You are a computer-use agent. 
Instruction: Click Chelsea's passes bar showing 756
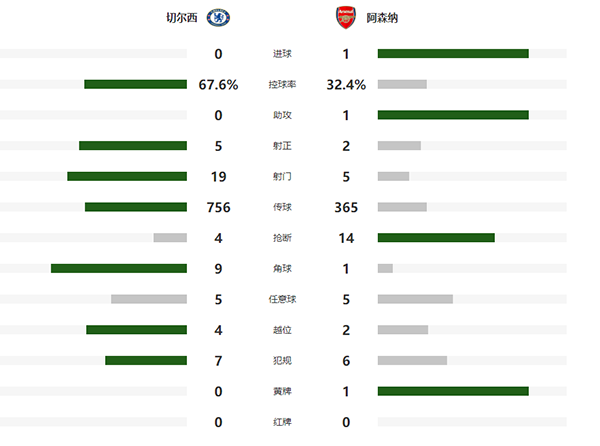136,207
